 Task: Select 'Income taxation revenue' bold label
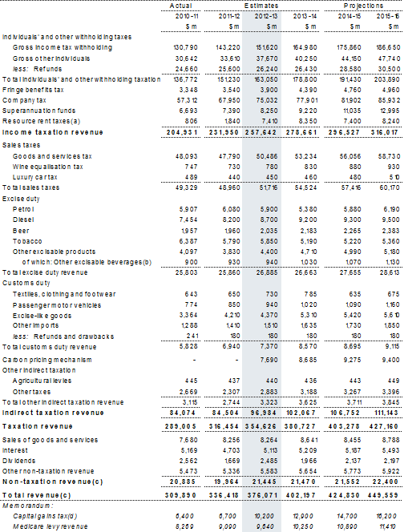pos(53,132)
